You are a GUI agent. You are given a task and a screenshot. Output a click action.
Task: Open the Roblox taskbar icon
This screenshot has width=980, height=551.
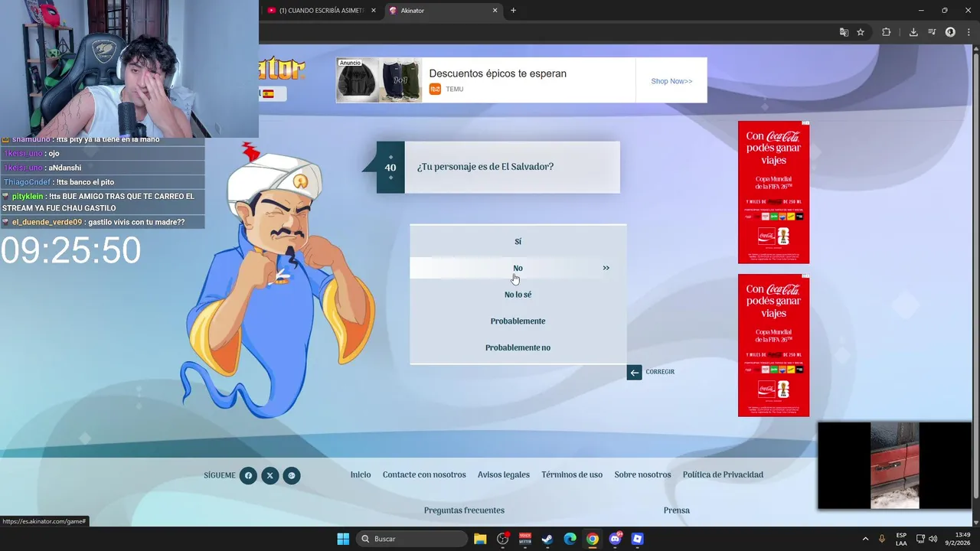pos(637,539)
